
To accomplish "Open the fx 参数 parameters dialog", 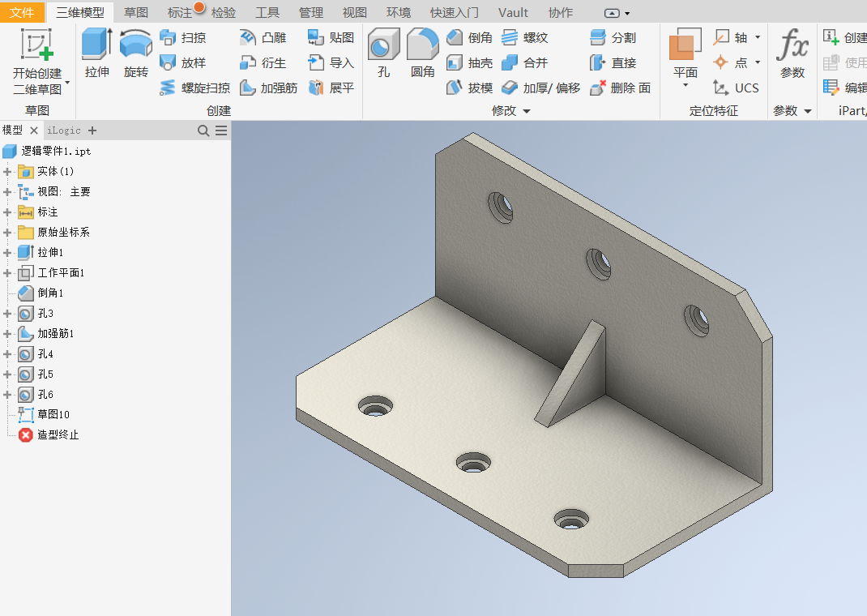I will coord(792,53).
